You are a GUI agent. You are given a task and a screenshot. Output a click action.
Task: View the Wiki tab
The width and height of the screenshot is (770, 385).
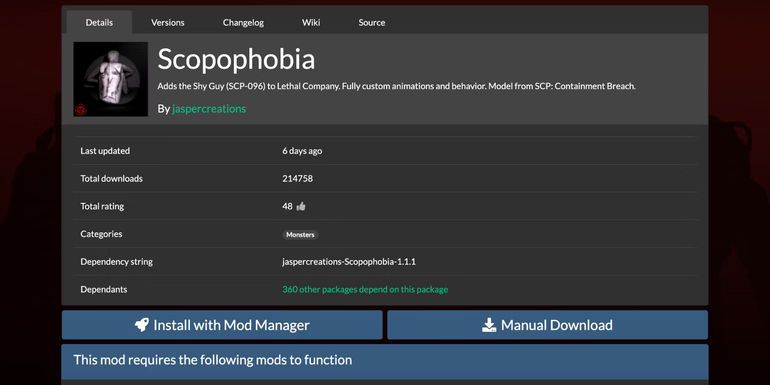[x=311, y=23]
